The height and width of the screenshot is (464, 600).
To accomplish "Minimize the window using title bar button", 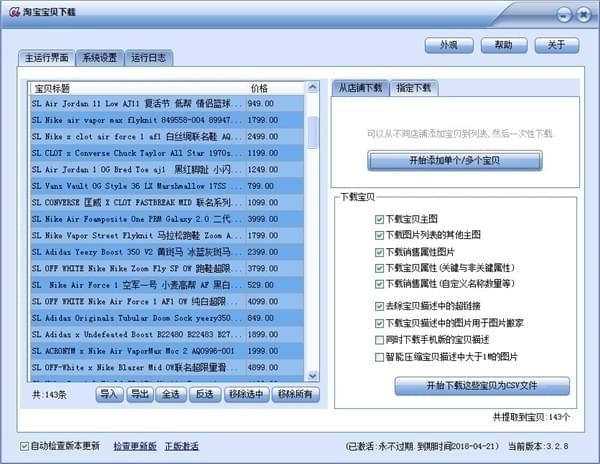I will coord(565,14).
